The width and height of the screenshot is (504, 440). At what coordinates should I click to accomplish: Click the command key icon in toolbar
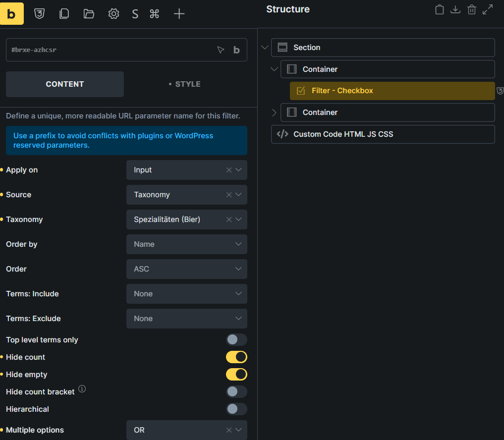pos(154,14)
